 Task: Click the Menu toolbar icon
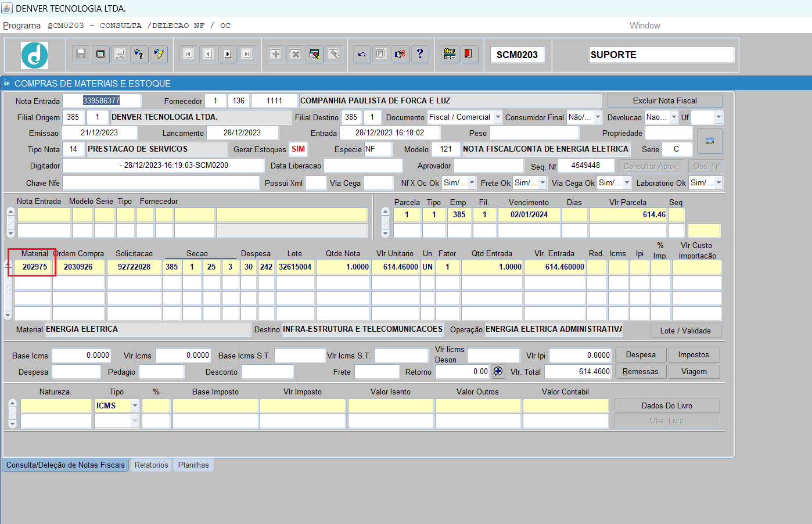tap(450, 54)
